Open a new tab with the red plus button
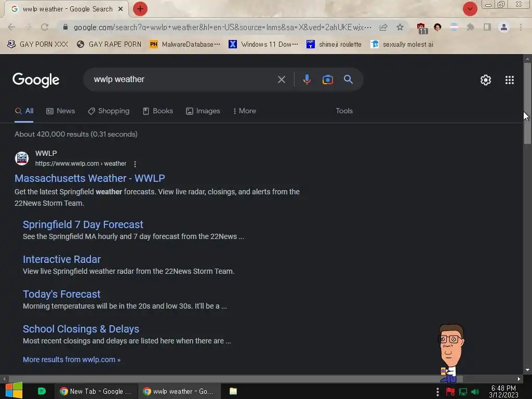This screenshot has height=399, width=532. tap(140, 9)
